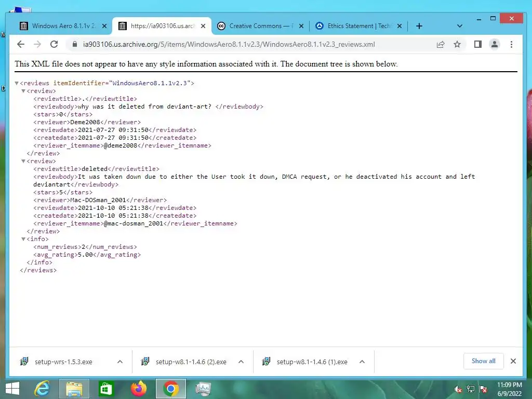Click the avg_rating value 5.00

tap(85, 255)
